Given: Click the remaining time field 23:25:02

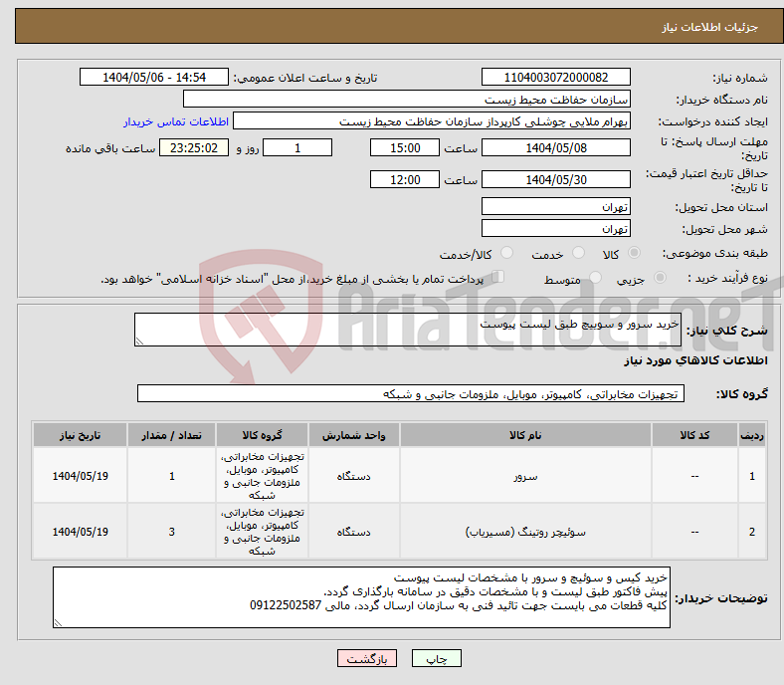Looking at the screenshot, I should (194, 147).
